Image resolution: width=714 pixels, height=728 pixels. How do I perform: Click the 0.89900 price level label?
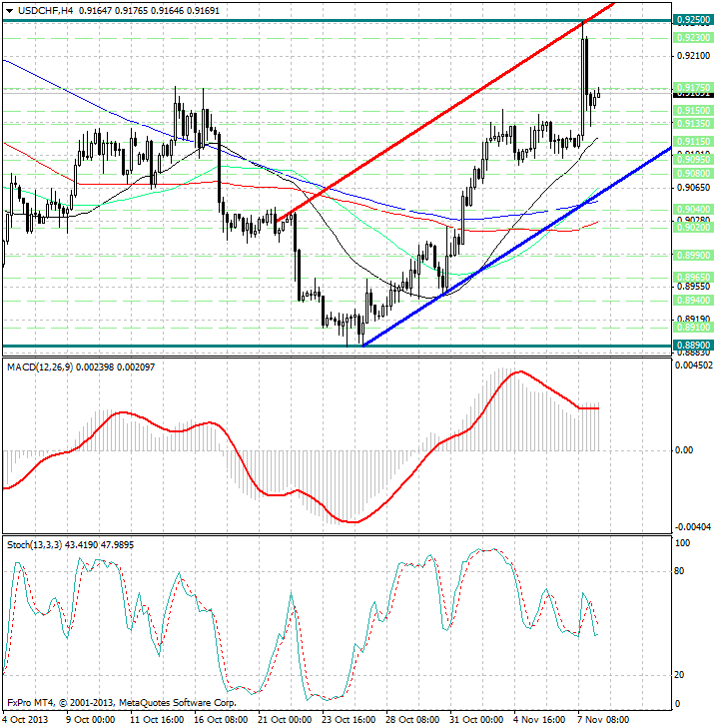click(693, 256)
